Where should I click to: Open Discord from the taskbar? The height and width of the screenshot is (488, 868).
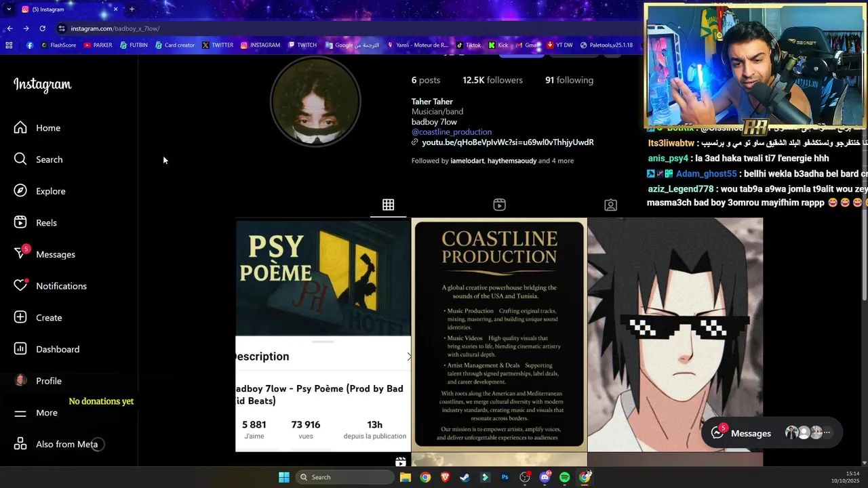545,477
